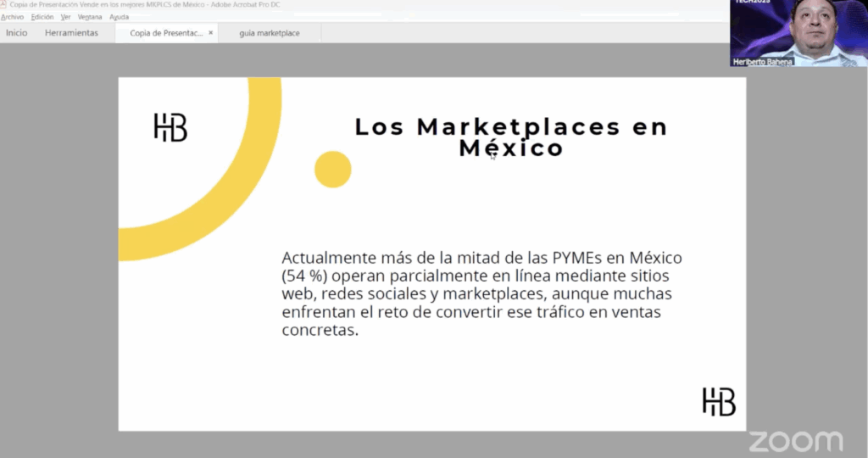
Task: Open the Ventana menu
Action: point(91,17)
